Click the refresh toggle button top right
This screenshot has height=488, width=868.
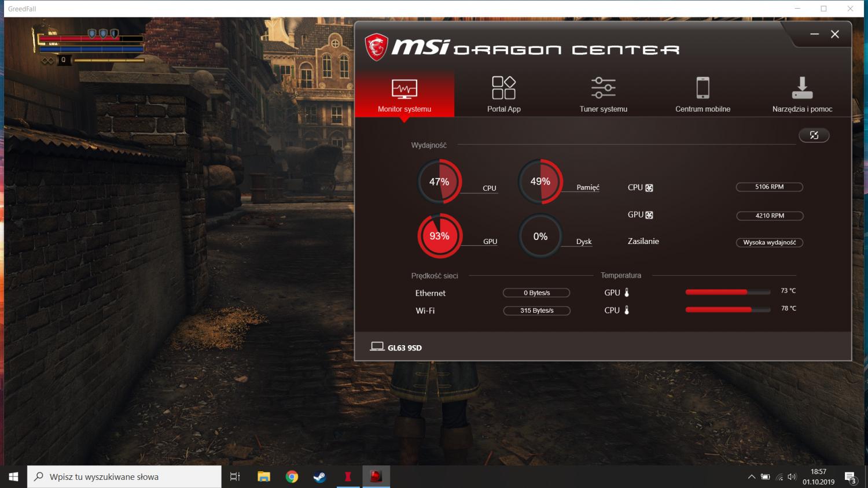(x=814, y=135)
